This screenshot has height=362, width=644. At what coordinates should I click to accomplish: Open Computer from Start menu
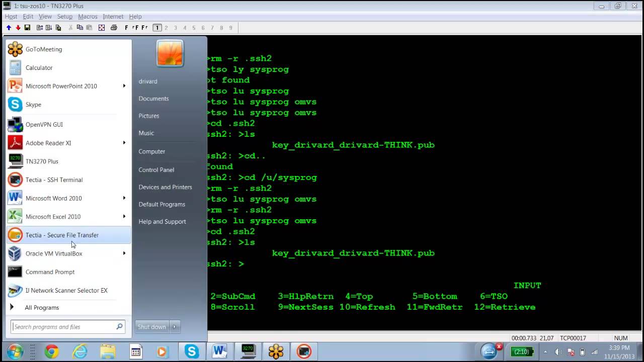coord(152,151)
